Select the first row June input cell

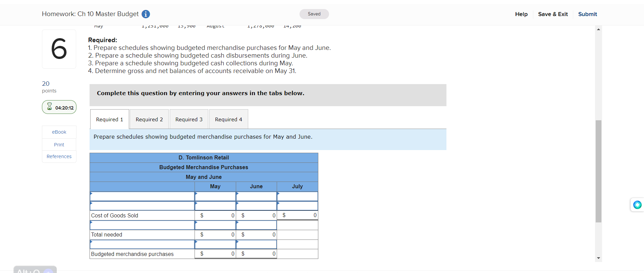[256, 196]
